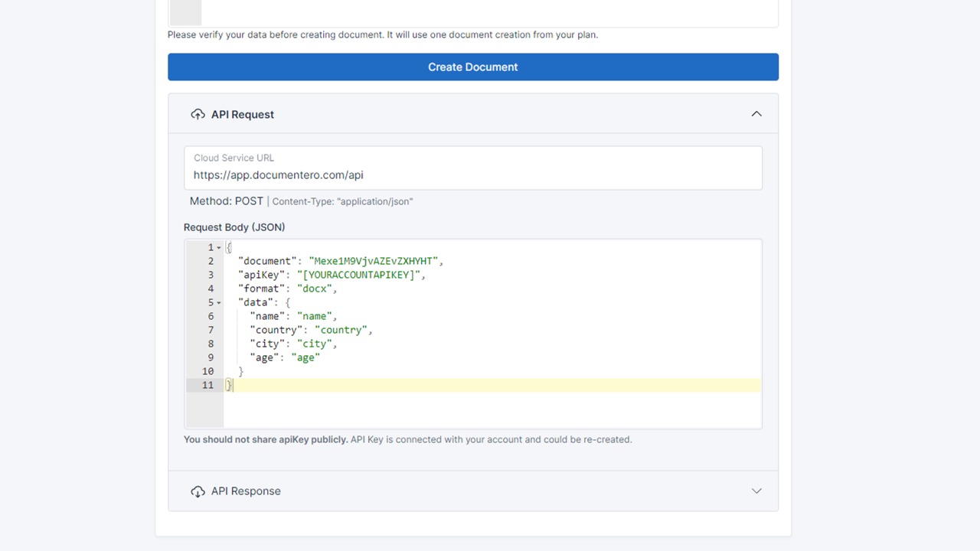980x551 pixels.
Task: Click the cloud upload icon beside API Request
Action: 198,114
